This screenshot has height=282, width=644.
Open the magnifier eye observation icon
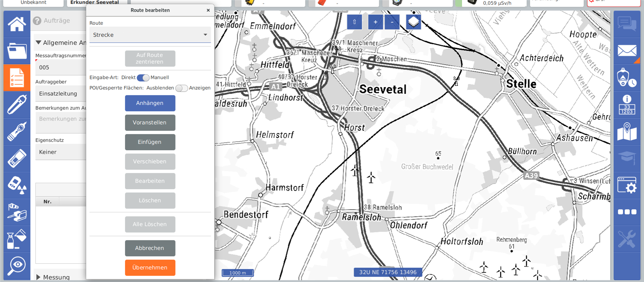(x=17, y=266)
